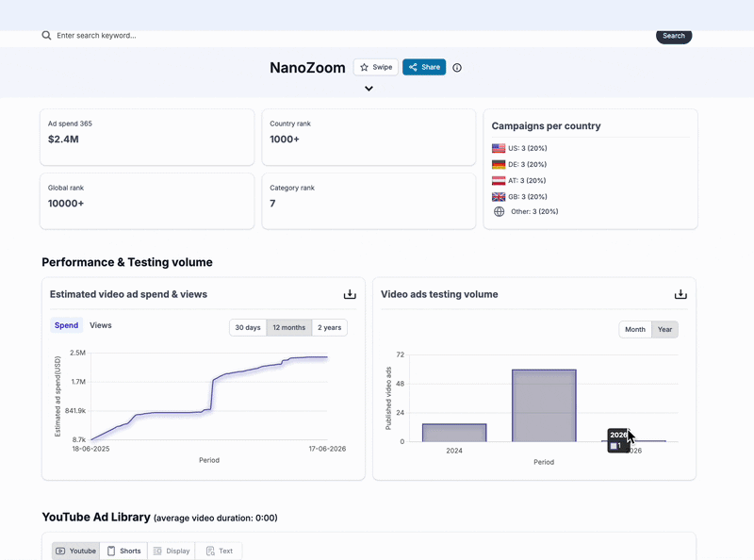This screenshot has width=754, height=560.
Task: Expand the chevron below NanoZoom title
Action: click(x=369, y=89)
